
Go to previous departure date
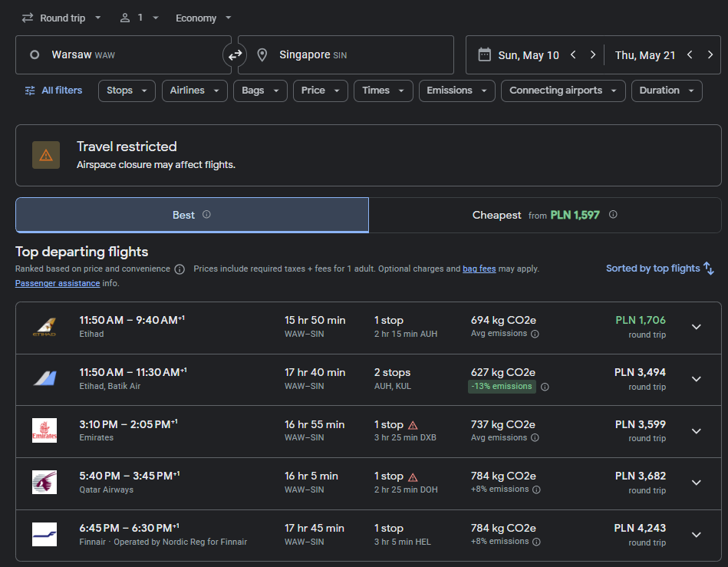[x=573, y=54]
